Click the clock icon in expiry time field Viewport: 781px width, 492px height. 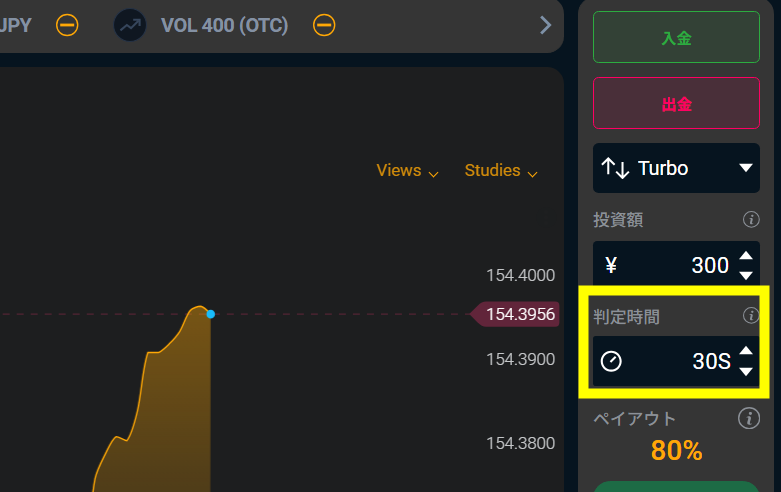pos(611,361)
